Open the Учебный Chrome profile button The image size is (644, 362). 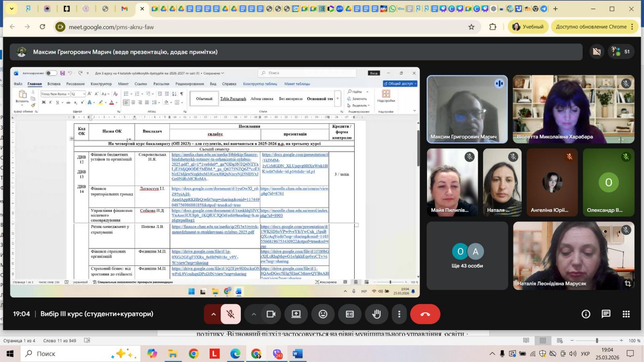tap(528, 27)
